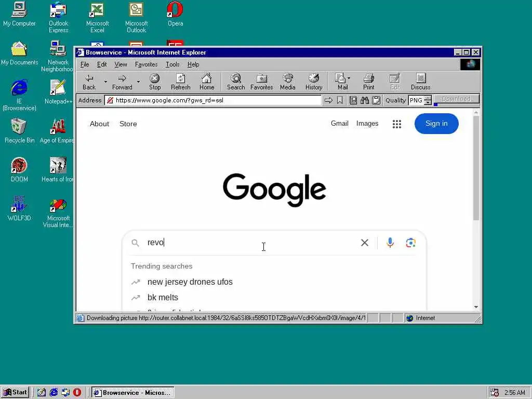
Task: Open the Favorites menu
Action: [146, 64]
